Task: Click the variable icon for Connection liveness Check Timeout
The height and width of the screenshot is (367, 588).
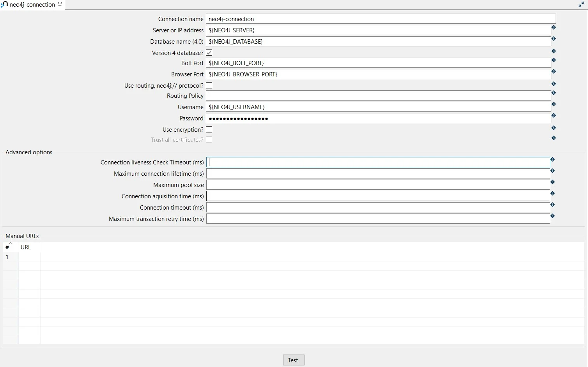Action: point(552,159)
